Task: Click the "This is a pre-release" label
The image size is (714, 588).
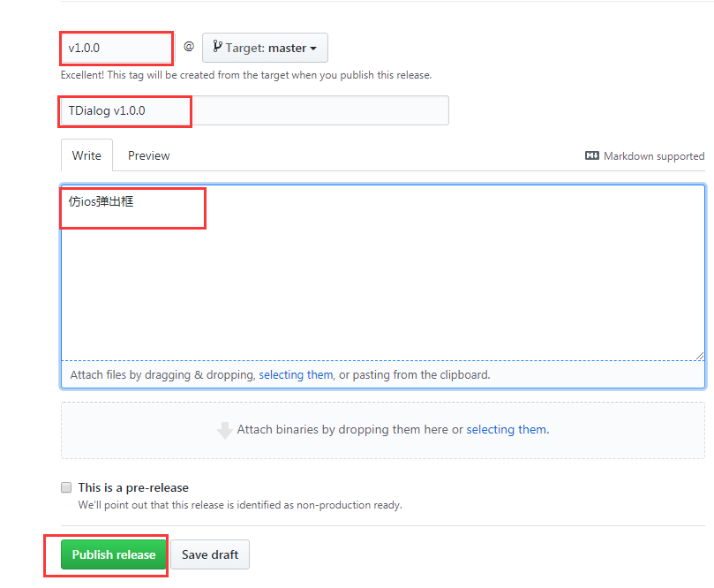Action: [x=133, y=487]
